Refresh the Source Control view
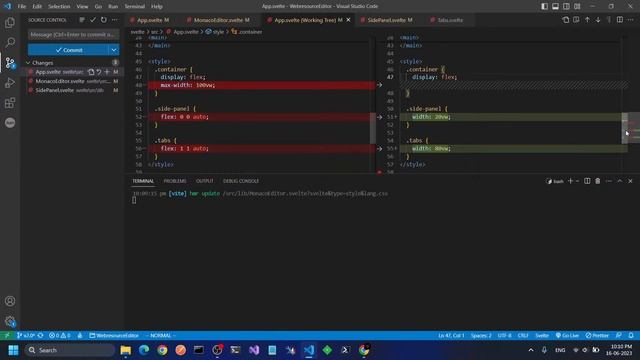 click(x=104, y=20)
